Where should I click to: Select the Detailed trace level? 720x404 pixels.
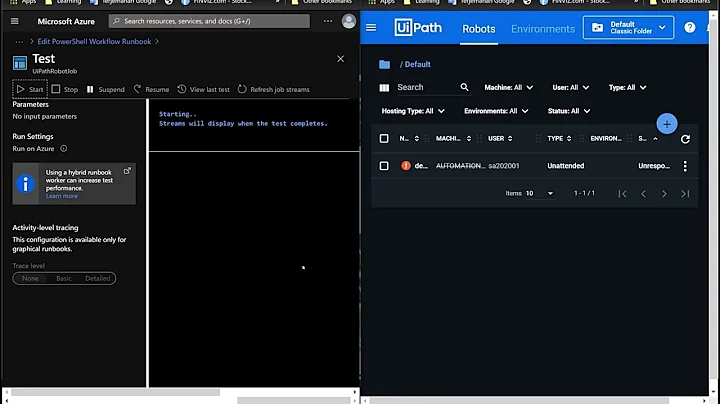point(97,278)
